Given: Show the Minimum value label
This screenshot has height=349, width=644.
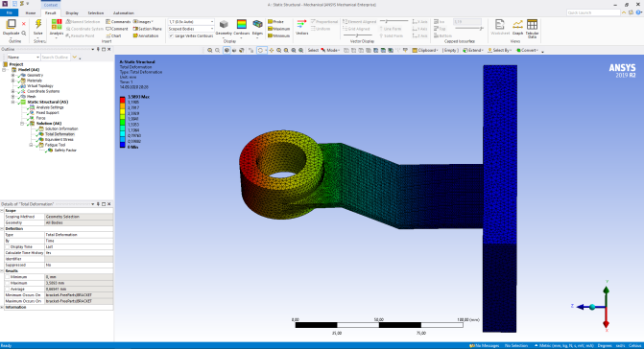Looking at the screenshot, I should 278,36.
